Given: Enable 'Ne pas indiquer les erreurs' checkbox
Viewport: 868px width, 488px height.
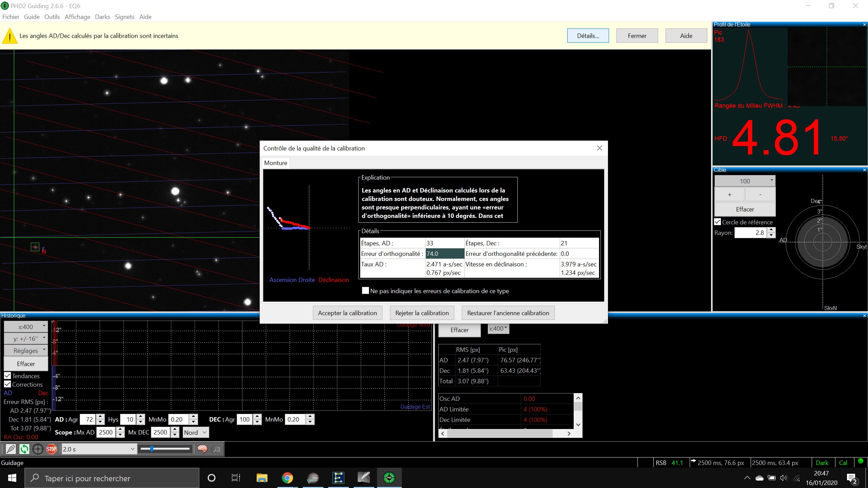Looking at the screenshot, I should pyautogui.click(x=365, y=290).
